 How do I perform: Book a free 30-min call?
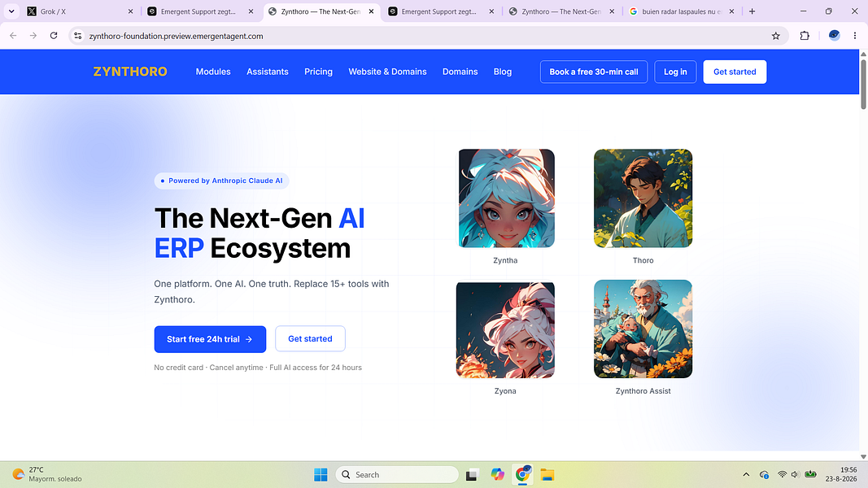click(x=593, y=72)
